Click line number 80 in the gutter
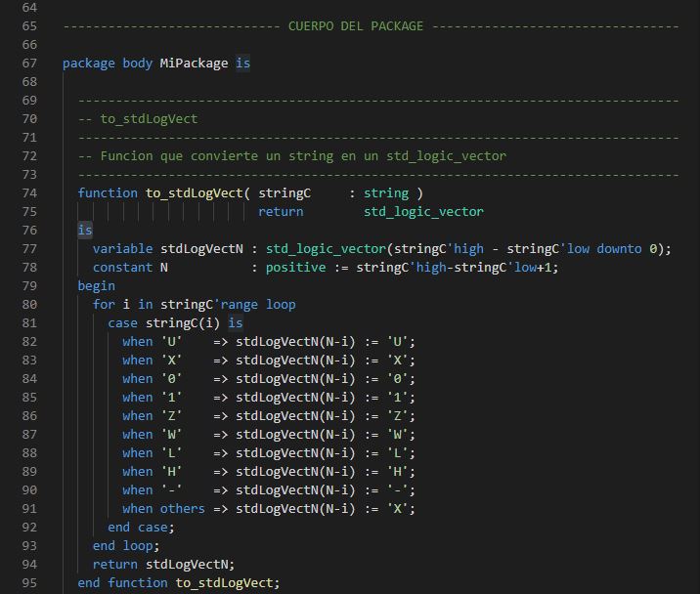700x594 pixels. [27, 305]
